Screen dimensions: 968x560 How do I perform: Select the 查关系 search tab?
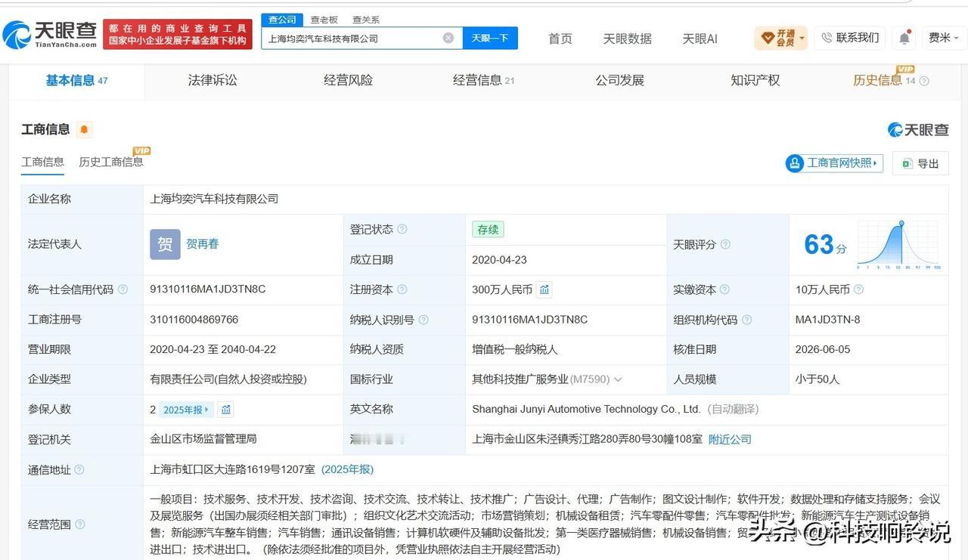(x=365, y=20)
